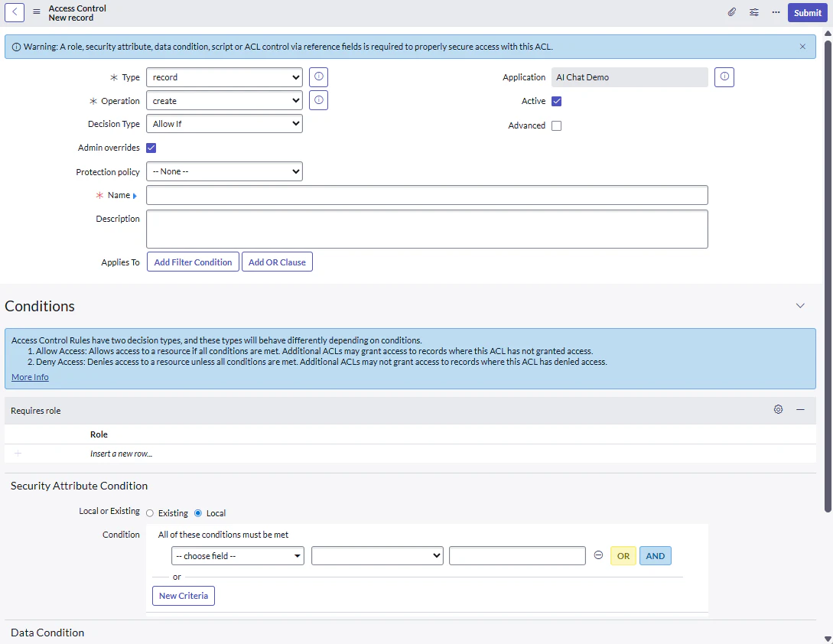
Task: Click the New Criteria button
Action: pyautogui.click(x=184, y=596)
